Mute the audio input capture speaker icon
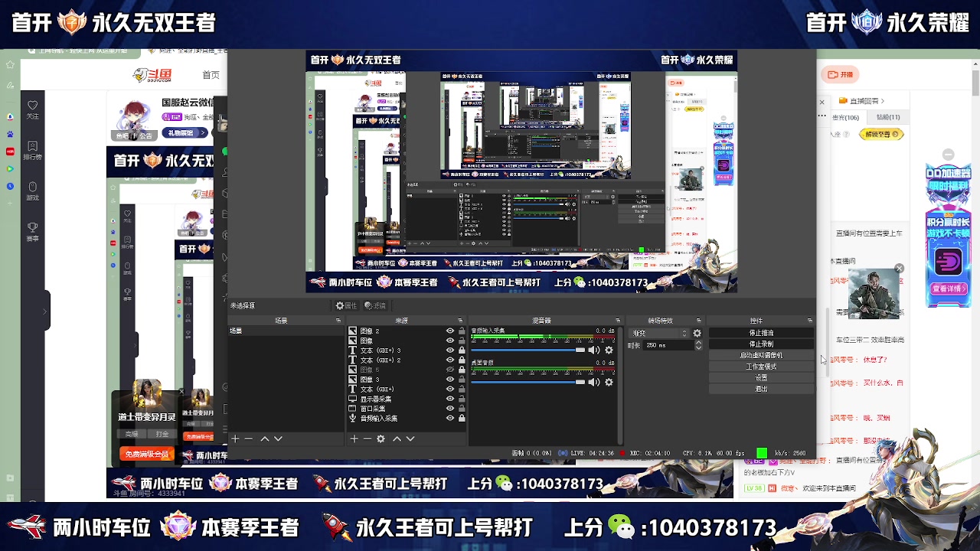This screenshot has height=551, width=980. [x=593, y=350]
